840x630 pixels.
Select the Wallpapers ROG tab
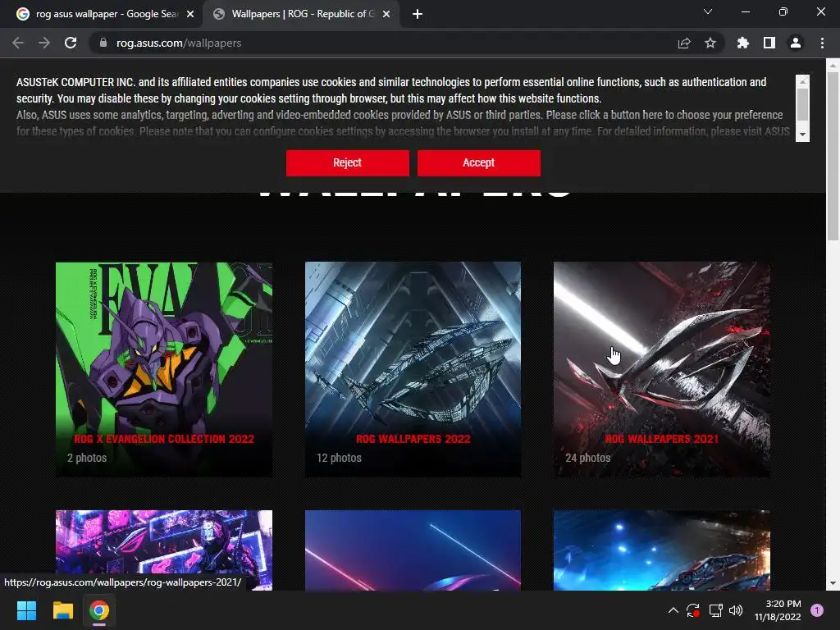302,14
